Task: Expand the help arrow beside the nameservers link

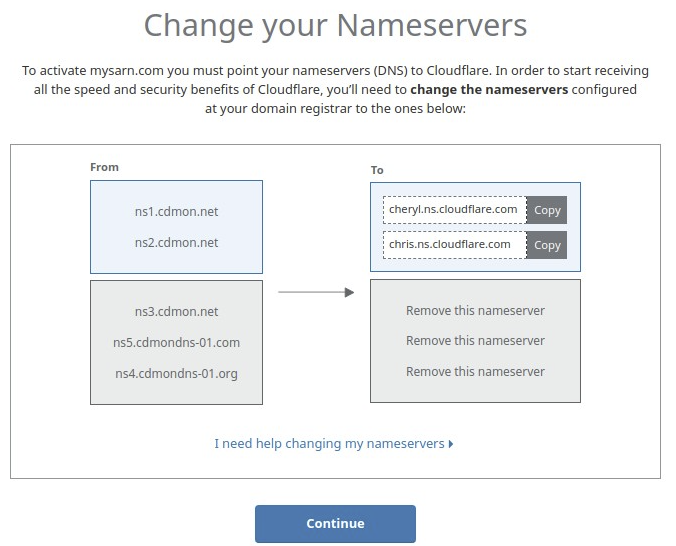Action: (x=451, y=444)
